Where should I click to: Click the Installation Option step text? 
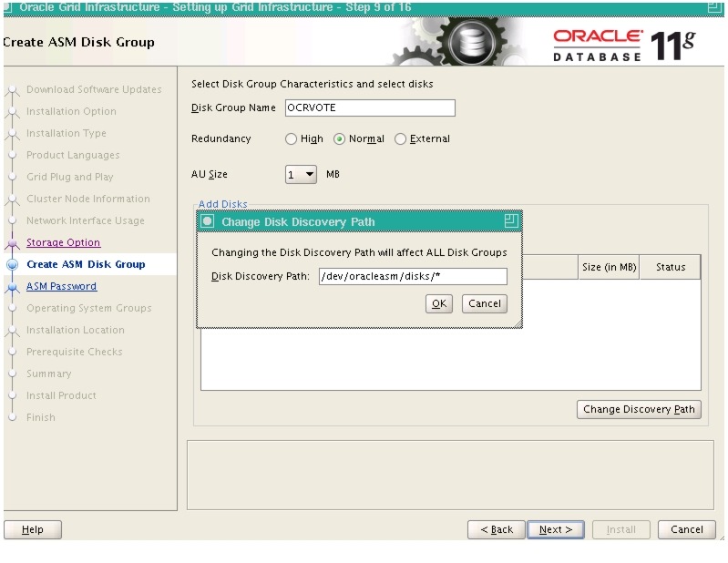(x=71, y=111)
